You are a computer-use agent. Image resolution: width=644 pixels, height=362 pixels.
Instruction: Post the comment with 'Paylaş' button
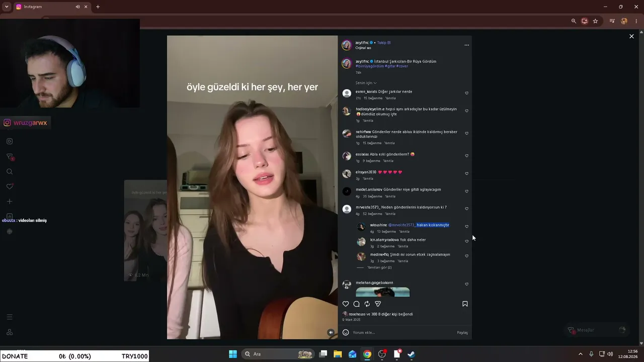462,332
